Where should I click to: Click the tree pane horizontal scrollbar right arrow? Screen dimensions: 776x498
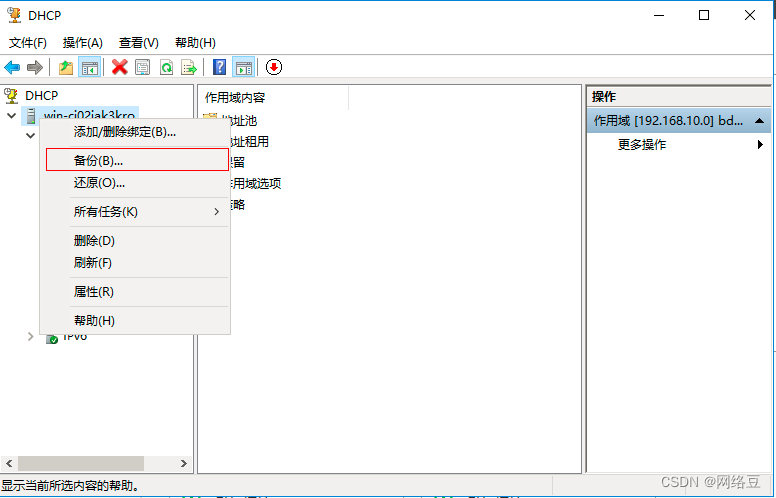(x=184, y=464)
